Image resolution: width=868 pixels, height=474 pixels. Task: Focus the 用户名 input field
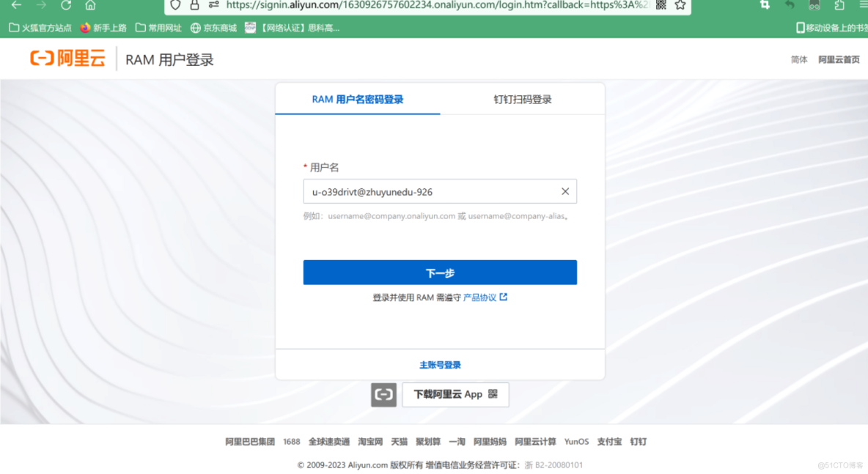pos(429,192)
